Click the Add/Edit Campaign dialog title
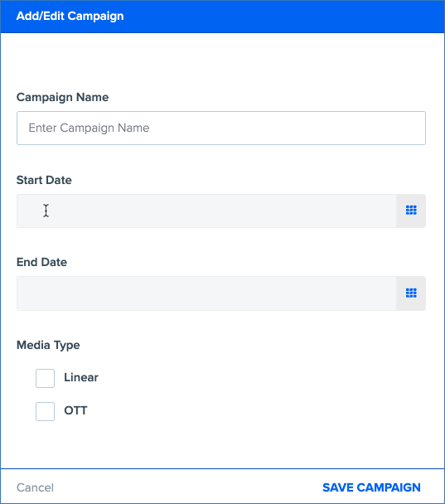This screenshot has width=445, height=504. click(70, 16)
